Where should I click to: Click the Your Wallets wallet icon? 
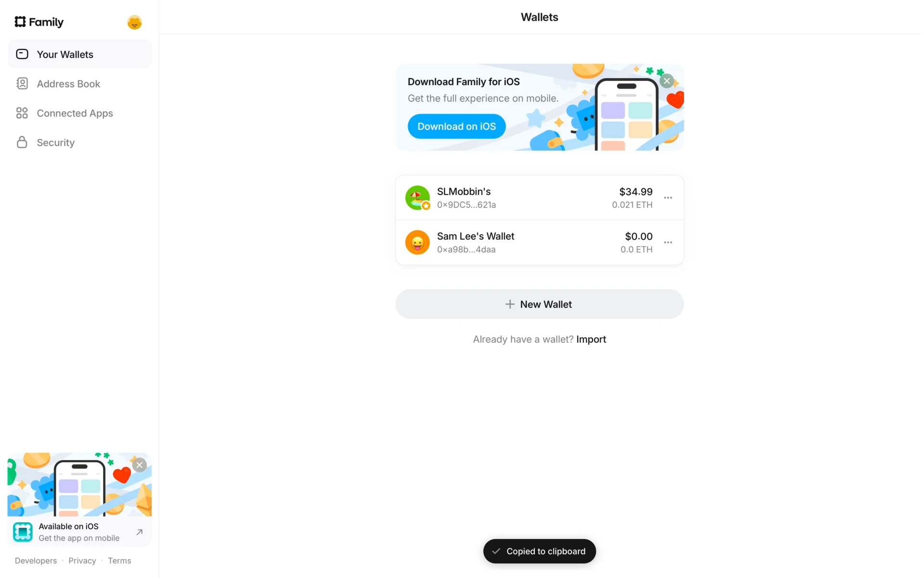pos(22,54)
